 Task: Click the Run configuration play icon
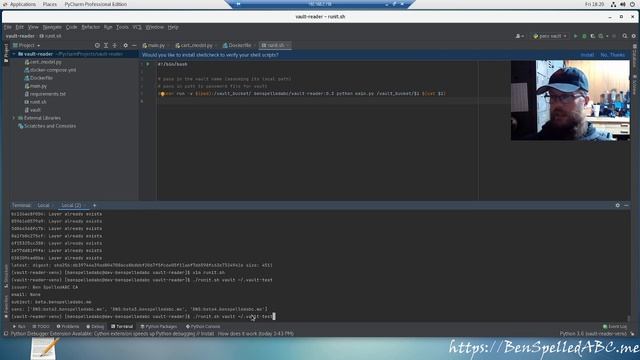[x=576, y=36]
